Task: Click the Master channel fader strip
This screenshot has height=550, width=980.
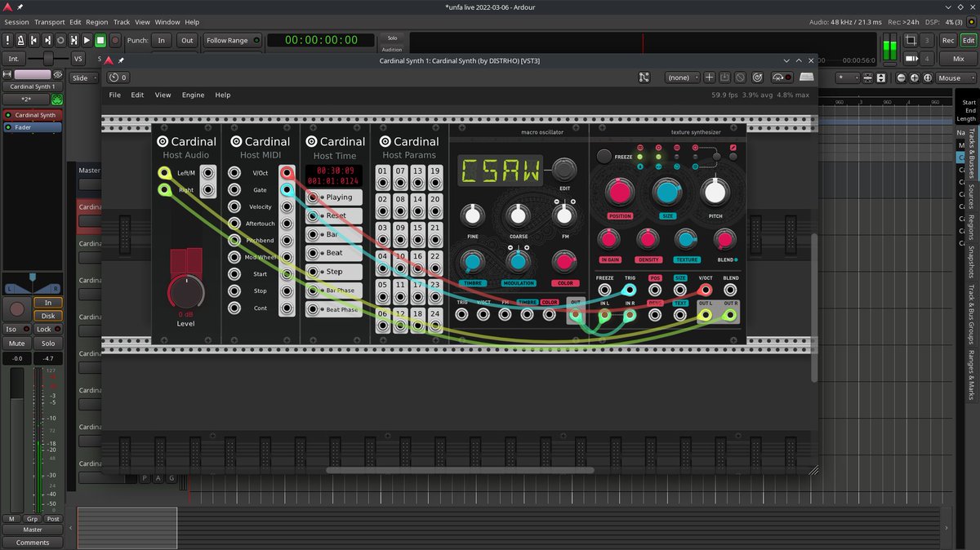Action: tap(33, 529)
